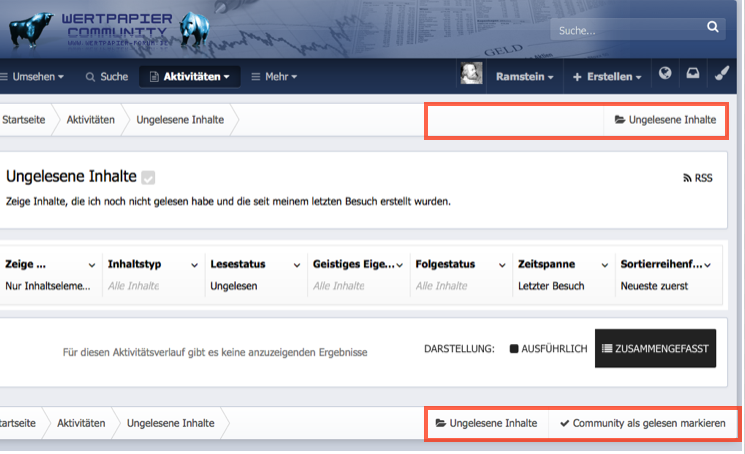Click the Neueste zuerst filter value
This screenshot has height=454, width=745.
click(x=654, y=286)
